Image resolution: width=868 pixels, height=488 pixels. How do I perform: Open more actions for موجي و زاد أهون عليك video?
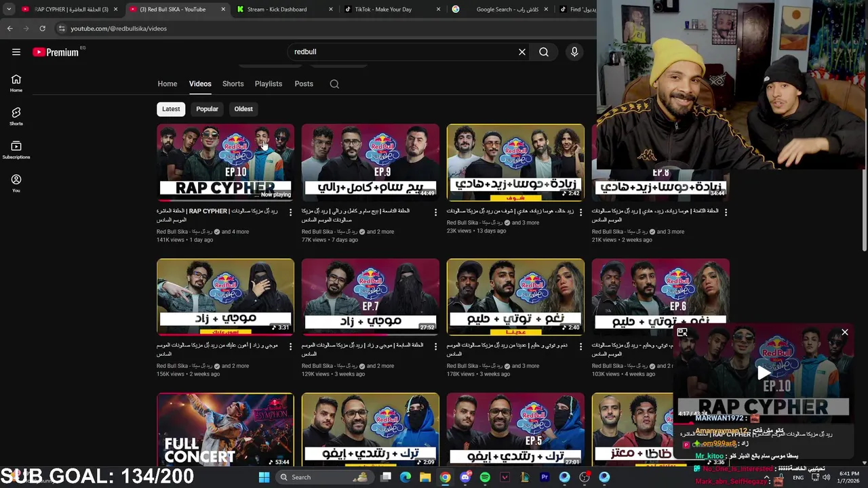pos(290,346)
